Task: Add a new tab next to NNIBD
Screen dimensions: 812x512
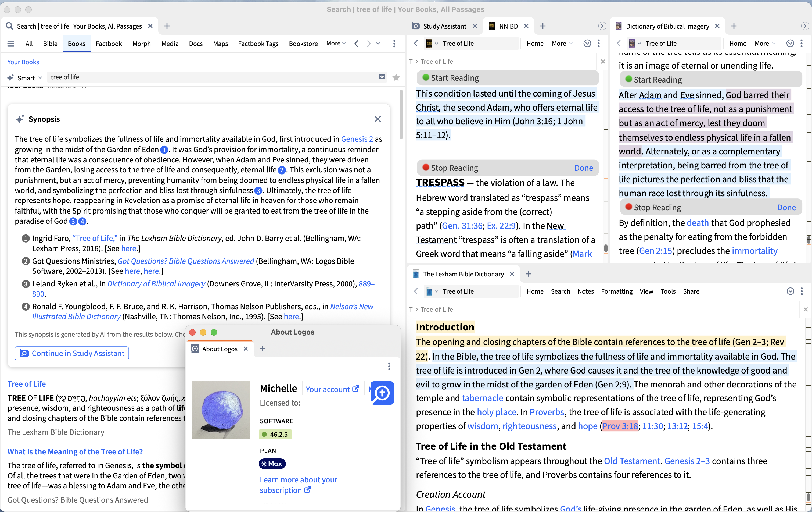Action: [x=542, y=26]
